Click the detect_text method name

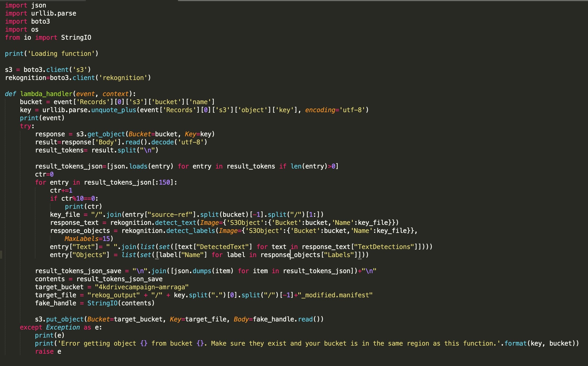pyautogui.click(x=175, y=223)
